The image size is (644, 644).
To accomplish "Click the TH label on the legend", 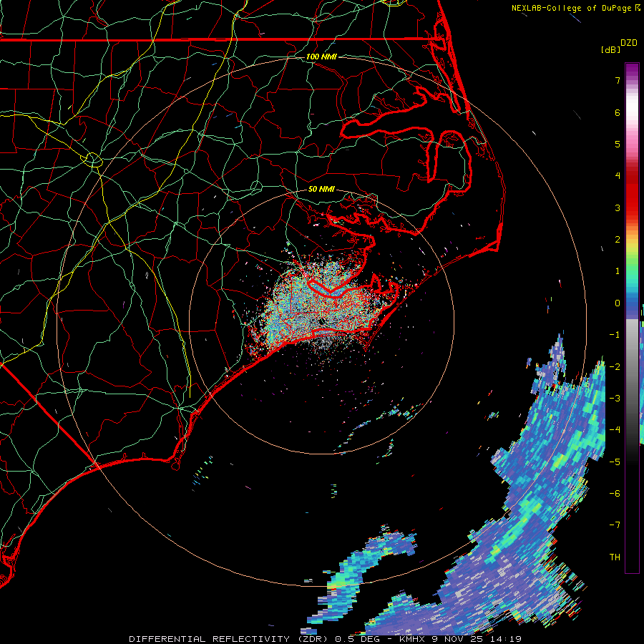I will click(x=615, y=557).
